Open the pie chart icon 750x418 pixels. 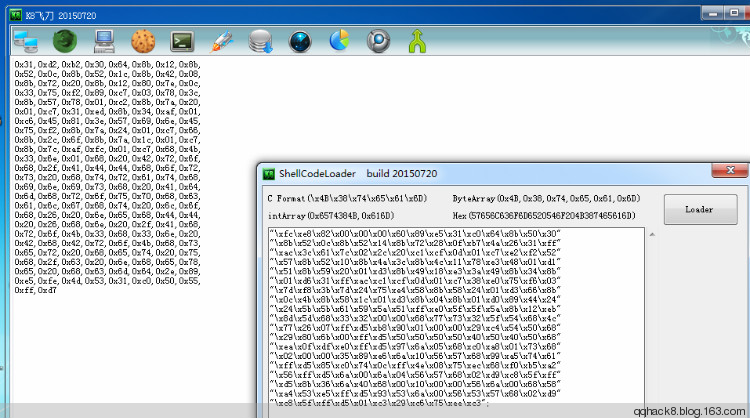pyautogui.click(x=339, y=41)
